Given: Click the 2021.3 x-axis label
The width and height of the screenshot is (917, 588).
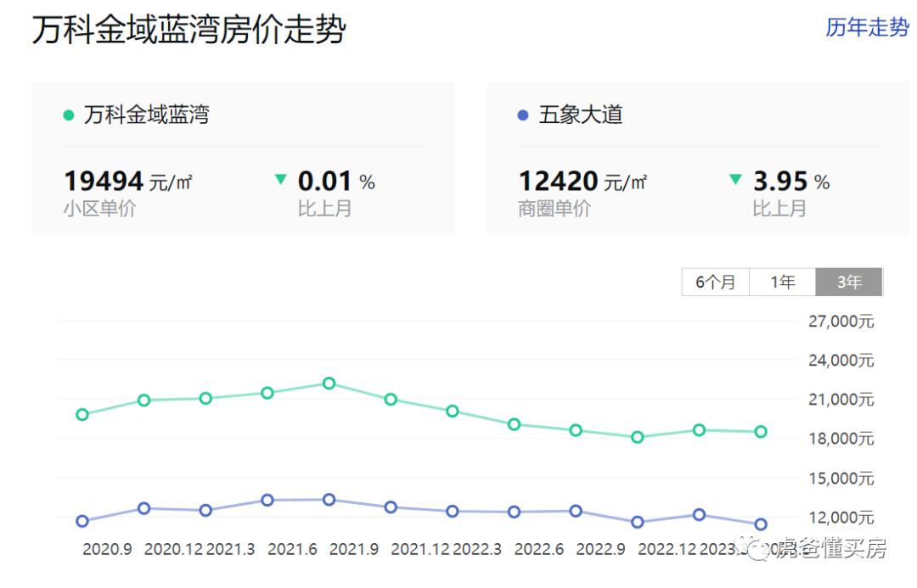Looking at the screenshot, I should 230,549.
